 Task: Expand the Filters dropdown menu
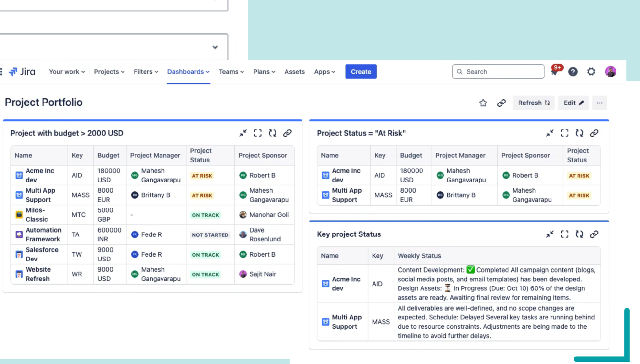(x=146, y=72)
